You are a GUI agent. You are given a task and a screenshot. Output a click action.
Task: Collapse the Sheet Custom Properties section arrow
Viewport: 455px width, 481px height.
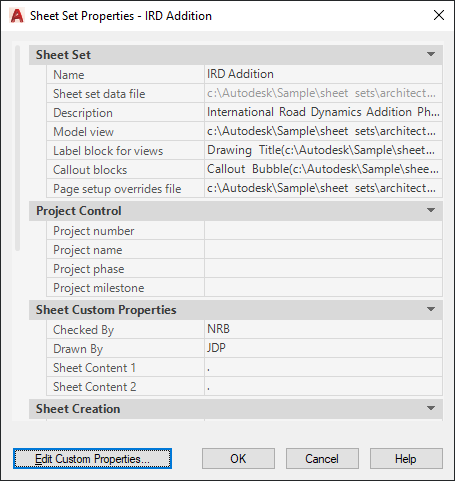point(431,309)
